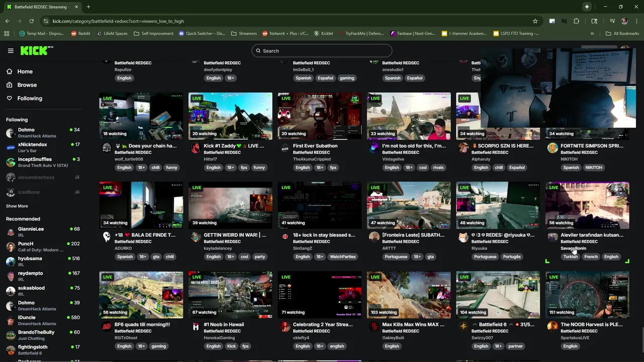Viewport: 644px width, 362px height.
Task: Open InceptSnuffles followed channel
Action: (43, 162)
